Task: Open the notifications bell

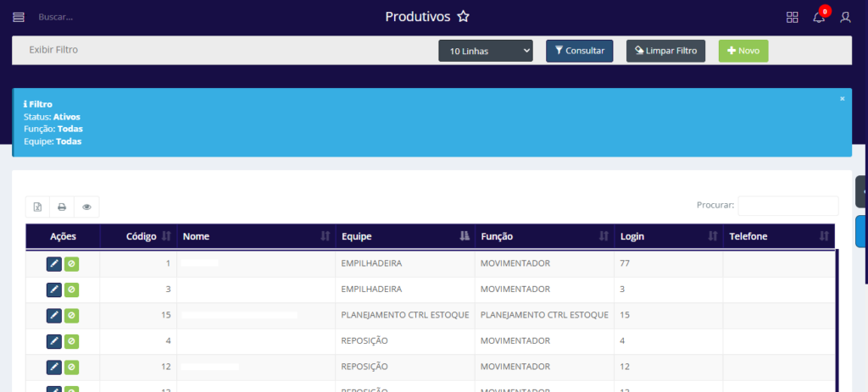Action: pos(819,17)
